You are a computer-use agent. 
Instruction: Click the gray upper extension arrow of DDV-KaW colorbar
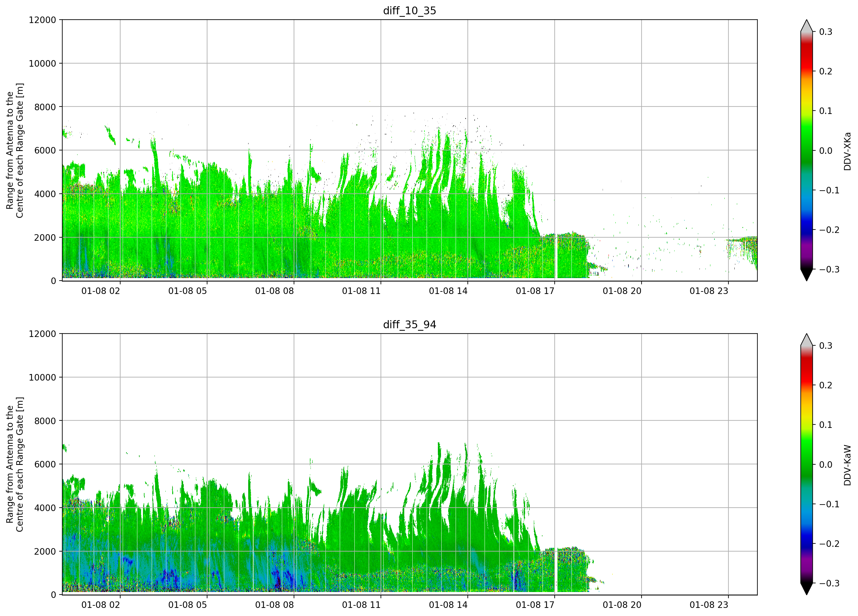coord(807,340)
